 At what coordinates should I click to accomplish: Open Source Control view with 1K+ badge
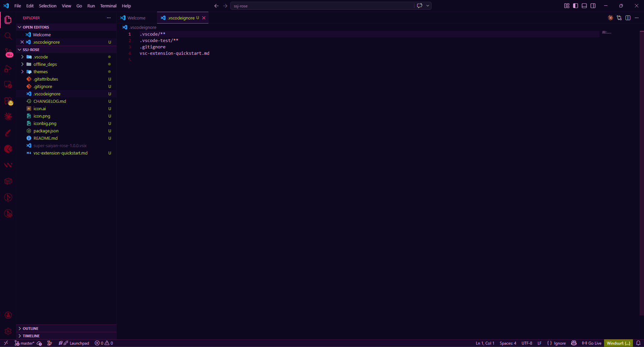coord(8,52)
